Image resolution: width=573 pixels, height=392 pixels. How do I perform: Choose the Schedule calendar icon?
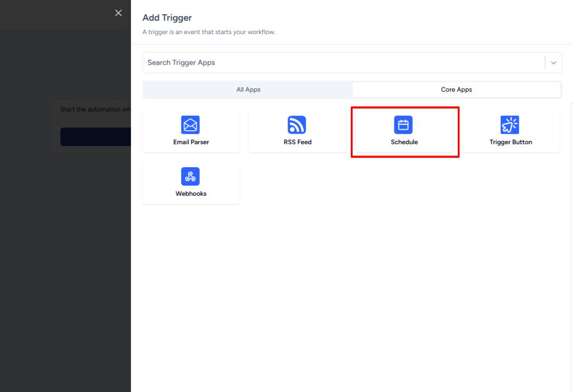click(x=403, y=125)
